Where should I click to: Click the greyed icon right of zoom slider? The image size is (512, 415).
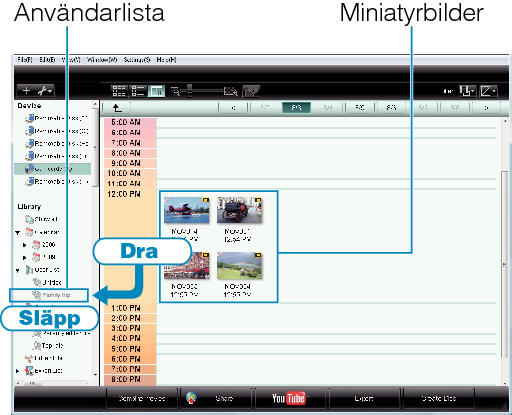(251, 91)
